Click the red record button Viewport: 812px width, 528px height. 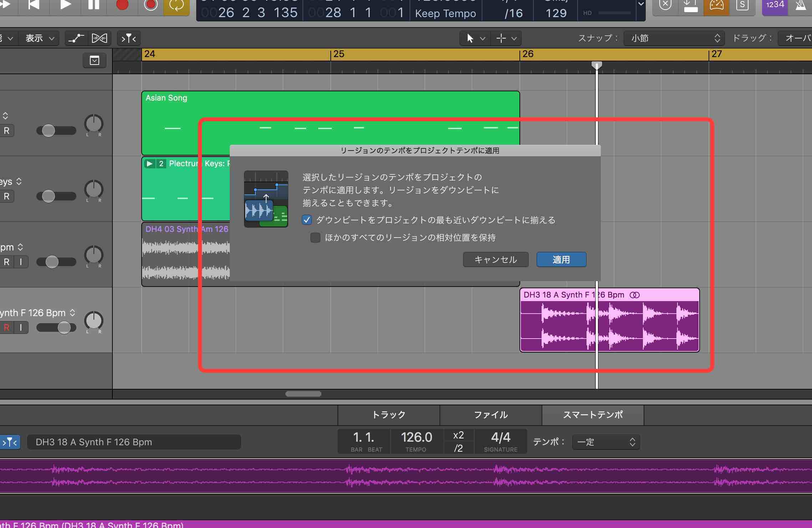click(122, 5)
